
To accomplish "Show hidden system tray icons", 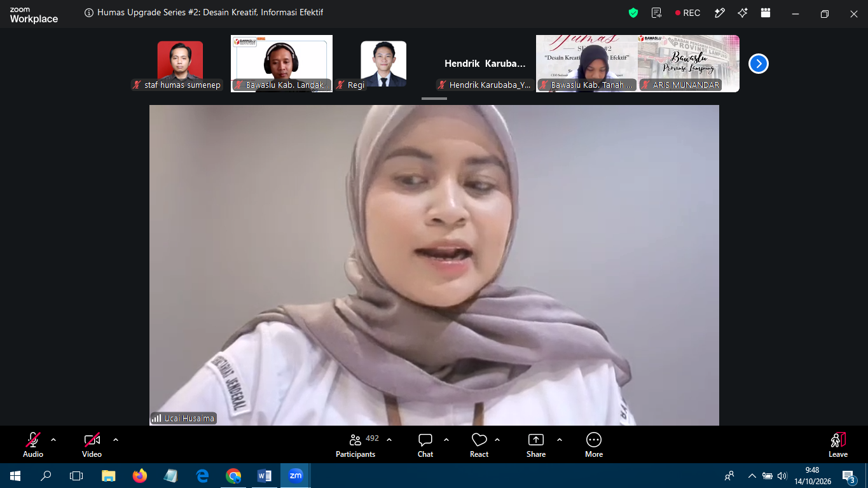I will [x=752, y=475].
